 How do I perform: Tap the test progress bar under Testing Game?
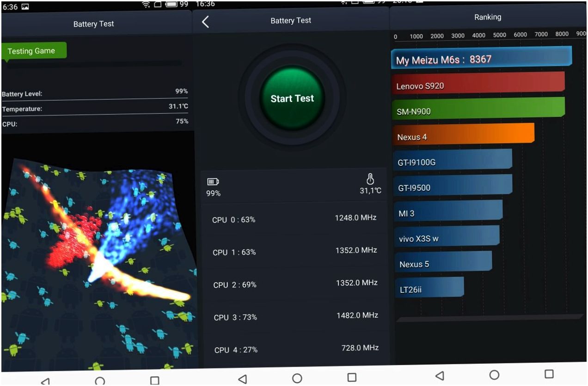point(94,64)
